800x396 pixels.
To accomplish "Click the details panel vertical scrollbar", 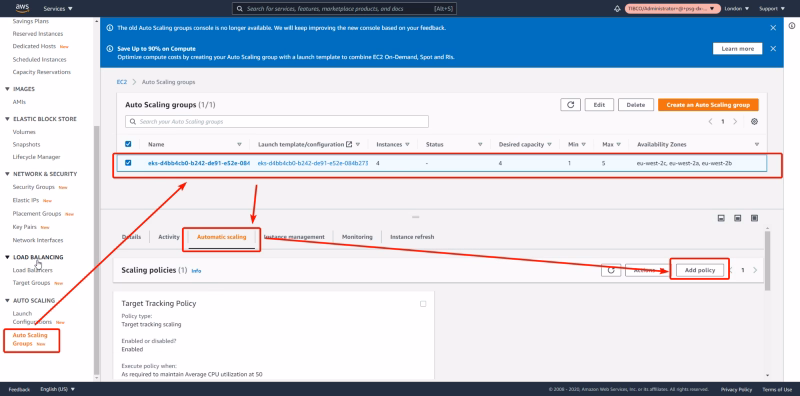I will click(x=767, y=260).
